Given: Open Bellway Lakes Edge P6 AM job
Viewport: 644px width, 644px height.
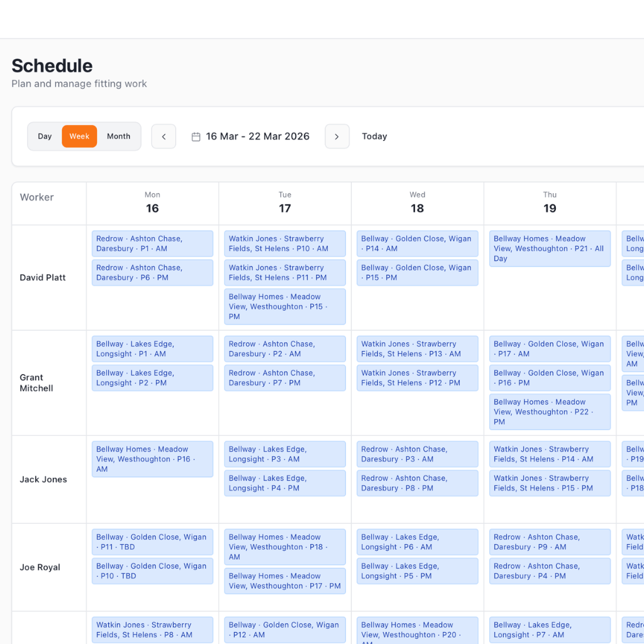Looking at the screenshot, I should [x=418, y=541].
